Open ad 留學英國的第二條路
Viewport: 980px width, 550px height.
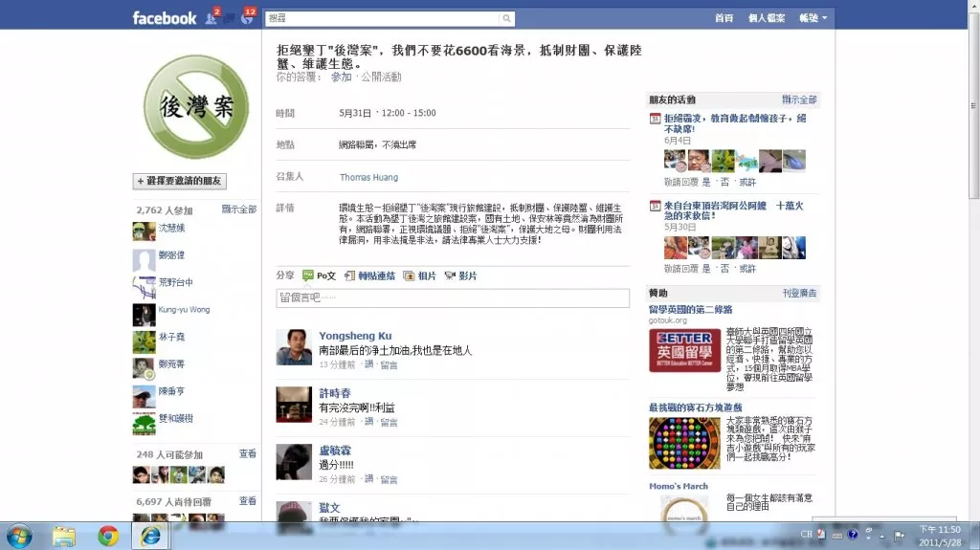(x=690, y=309)
